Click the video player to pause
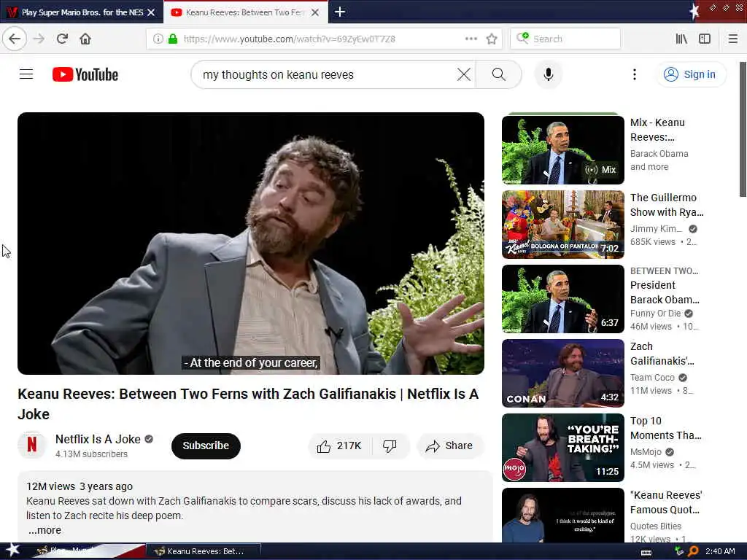Screen dimensions: 747x560 pos(251,244)
